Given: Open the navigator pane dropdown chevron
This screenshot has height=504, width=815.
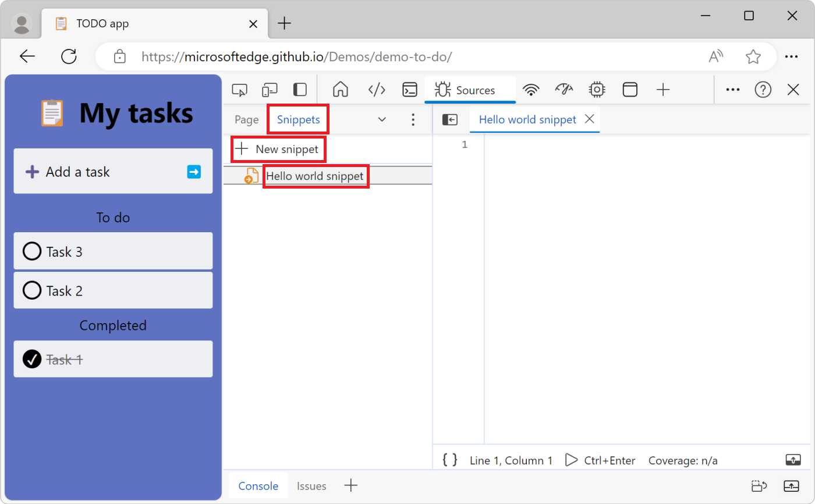Looking at the screenshot, I should click(x=382, y=119).
